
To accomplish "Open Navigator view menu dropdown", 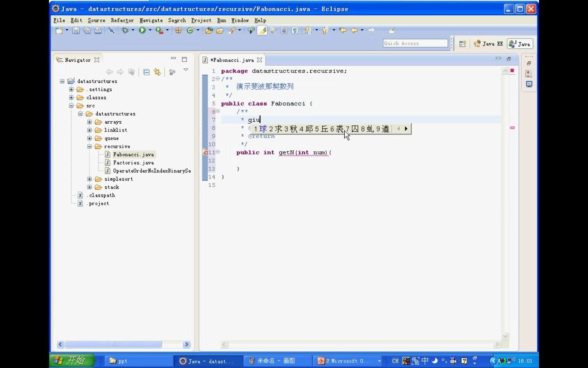I will click(x=186, y=70).
